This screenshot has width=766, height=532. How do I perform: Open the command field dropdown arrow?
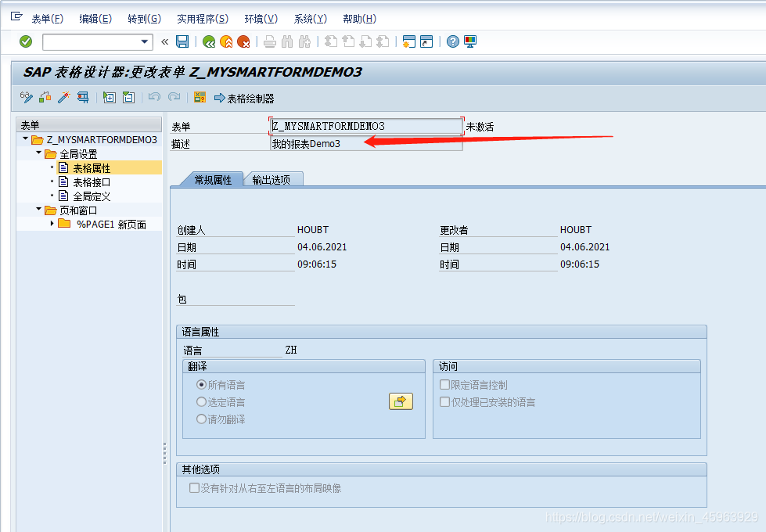coord(145,42)
